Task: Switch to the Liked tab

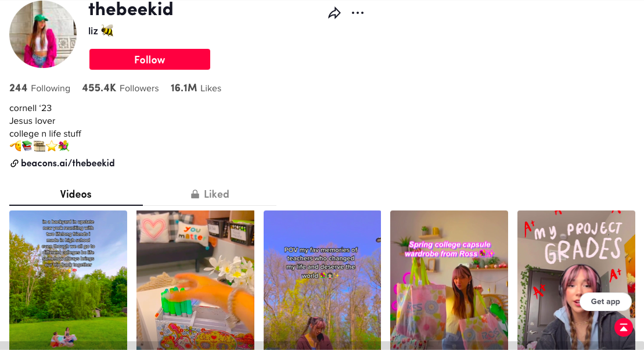Action: tap(210, 194)
